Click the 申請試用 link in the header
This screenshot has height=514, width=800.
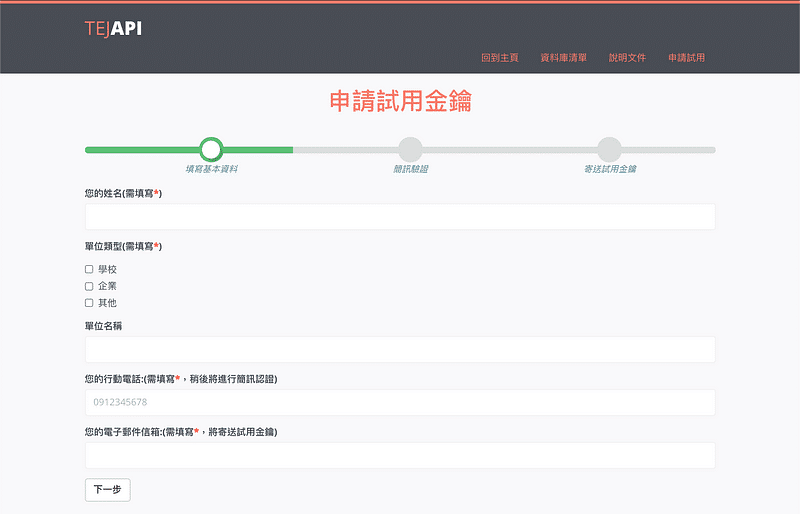pyautogui.click(x=686, y=58)
